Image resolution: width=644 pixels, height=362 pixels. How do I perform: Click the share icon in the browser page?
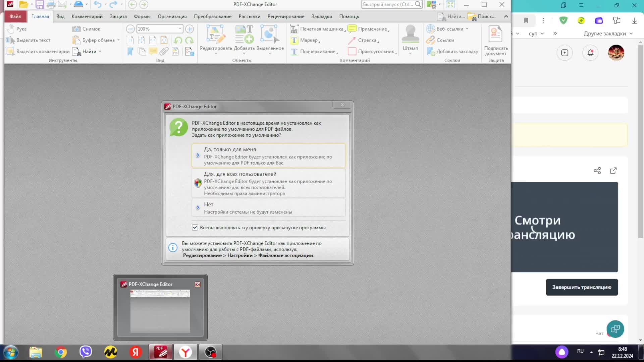[x=597, y=171]
